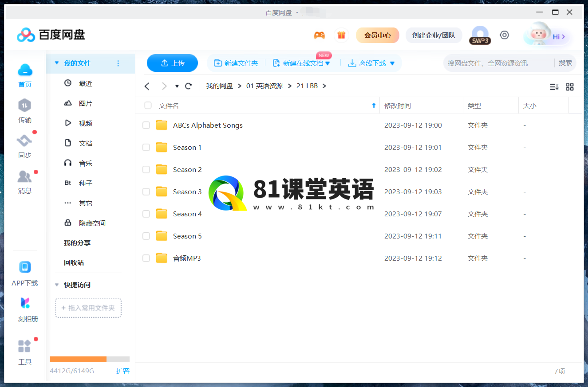Open the 新建在线文档 dropdown arrow

coord(328,63)
